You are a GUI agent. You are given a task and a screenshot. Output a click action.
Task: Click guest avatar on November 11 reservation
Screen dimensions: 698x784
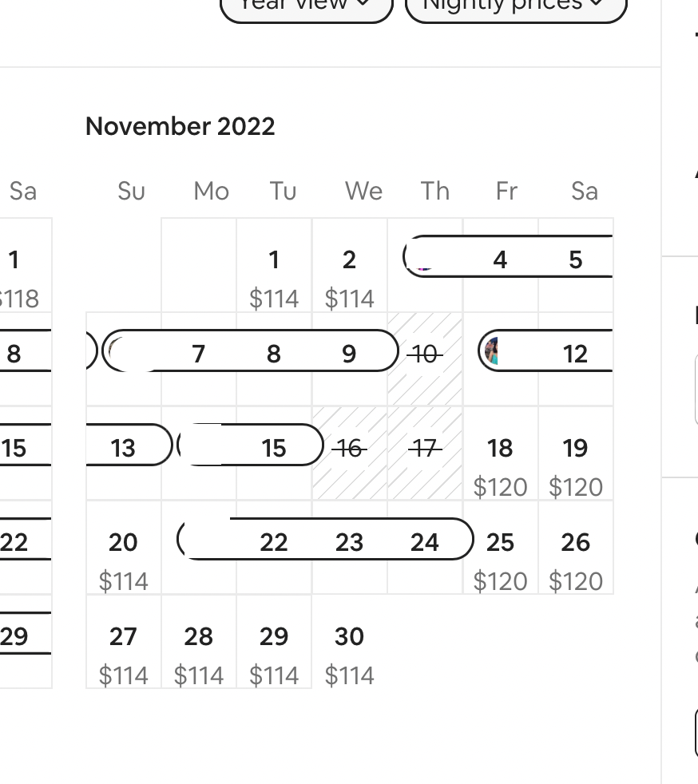(492, 351)
